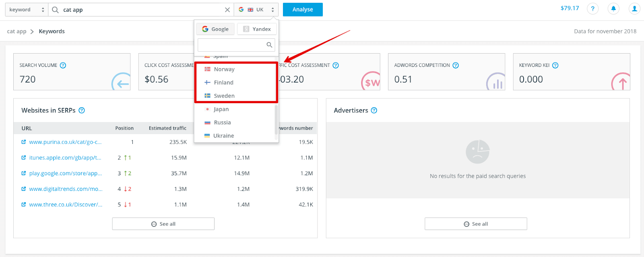Click into the country filter search field
The image size is (644, 257).
[x=236, y=45]
